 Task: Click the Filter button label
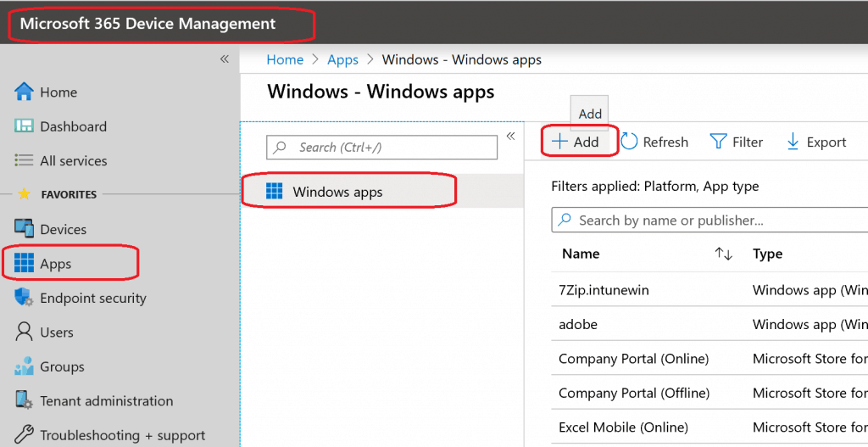748,142
